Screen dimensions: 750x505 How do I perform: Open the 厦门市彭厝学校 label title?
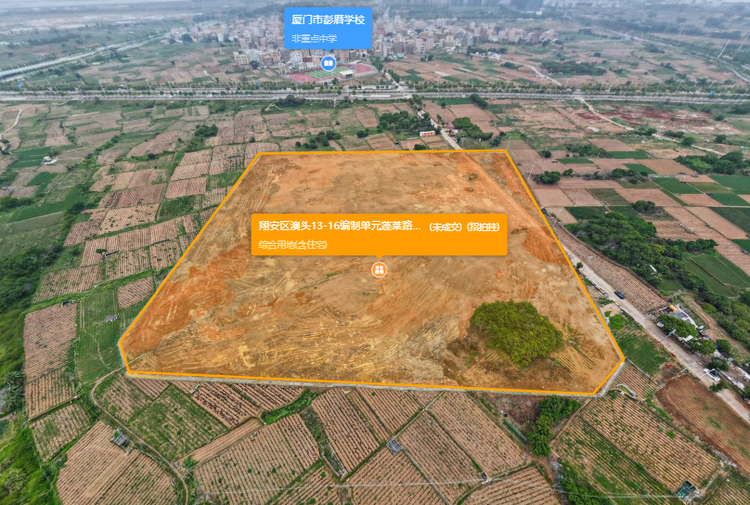click(327, 19)
